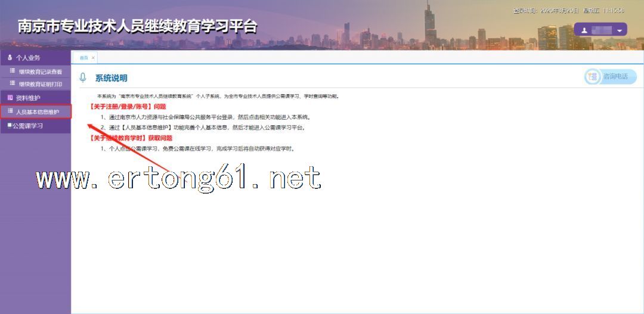Image resolution: width=644 pixels, height=314 pixels.
Task: Click the 南京市专业技术人员继续教育学习平台 title
Action: (138, 27)
